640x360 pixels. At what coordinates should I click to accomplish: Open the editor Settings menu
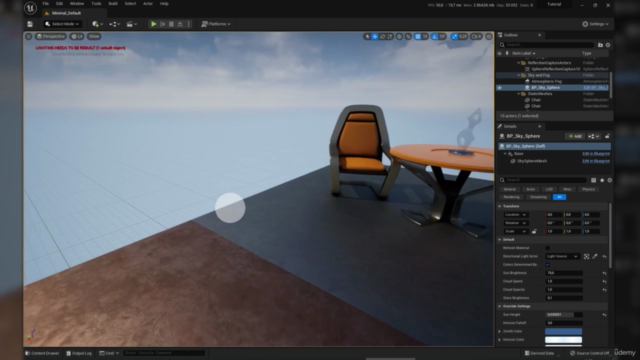point(596,24)
